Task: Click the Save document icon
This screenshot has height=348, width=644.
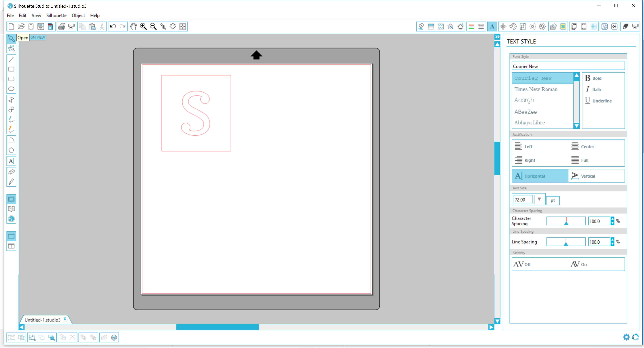Action: coord(41,27)
